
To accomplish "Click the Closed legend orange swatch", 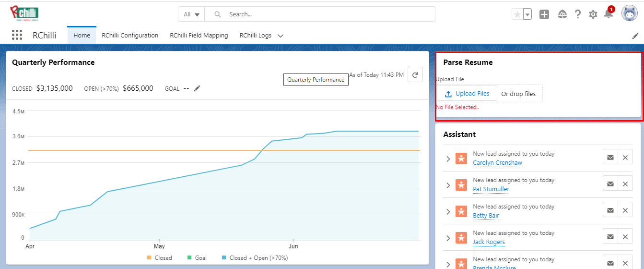I will [149, 258].
